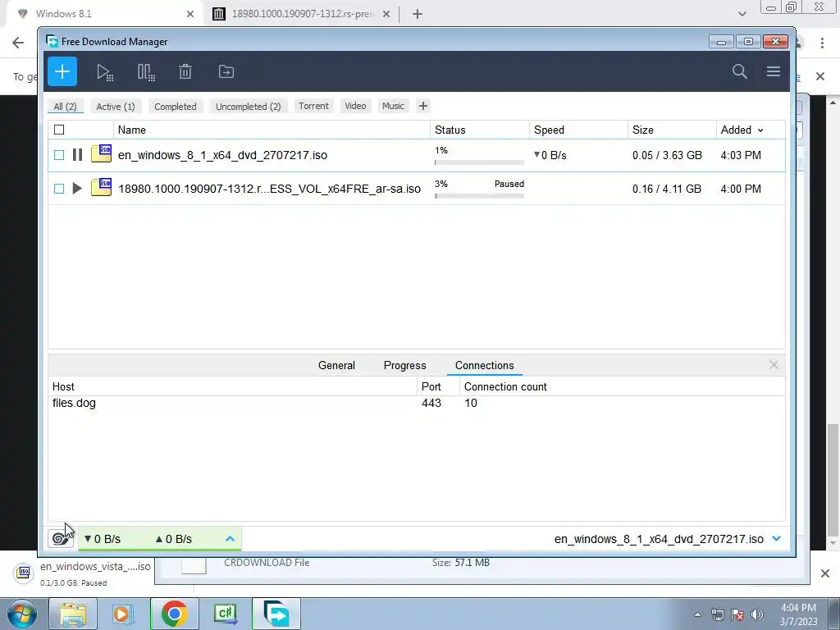The height and width of the screenshot is (630, 840).
Task: Check the en_windows_8_1_x64_dvd row checkbox
Action: click(x=59, y=155)
